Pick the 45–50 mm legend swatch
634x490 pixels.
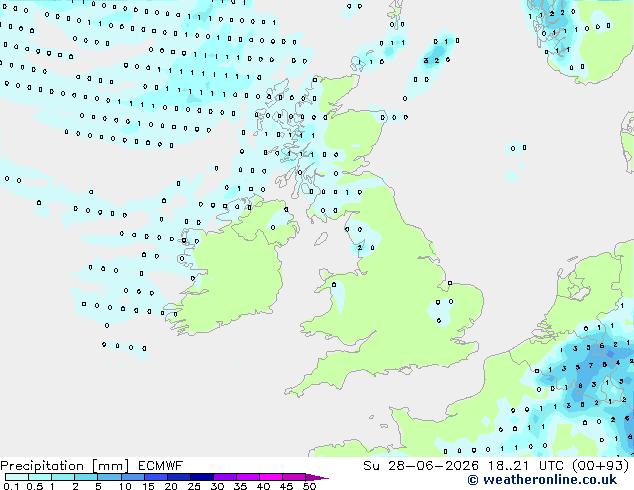click(294, 477)
